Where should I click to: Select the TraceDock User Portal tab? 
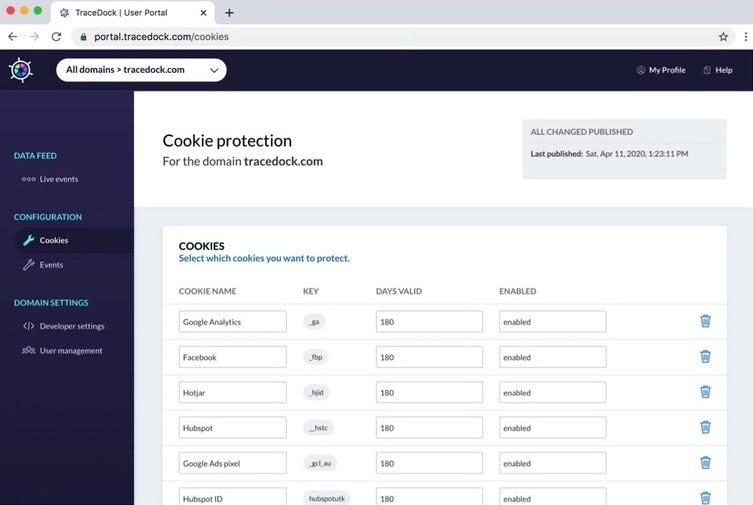pos(132,13)
